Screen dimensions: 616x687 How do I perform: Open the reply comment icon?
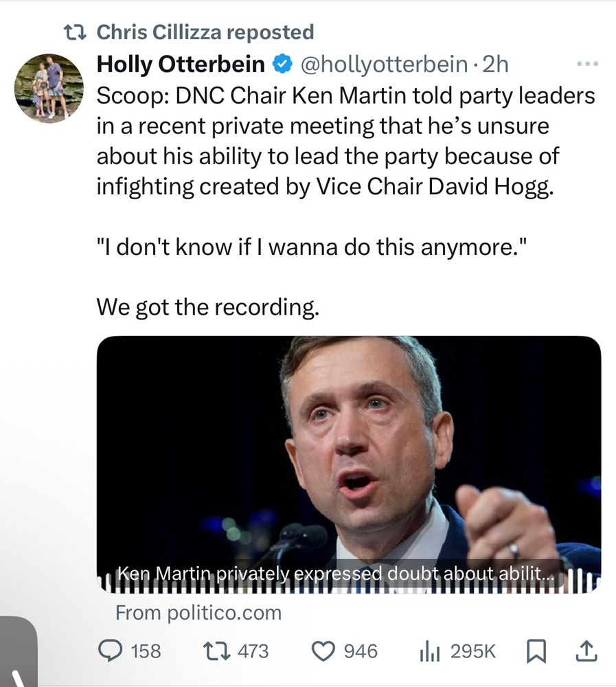click(x=110, y=651)
